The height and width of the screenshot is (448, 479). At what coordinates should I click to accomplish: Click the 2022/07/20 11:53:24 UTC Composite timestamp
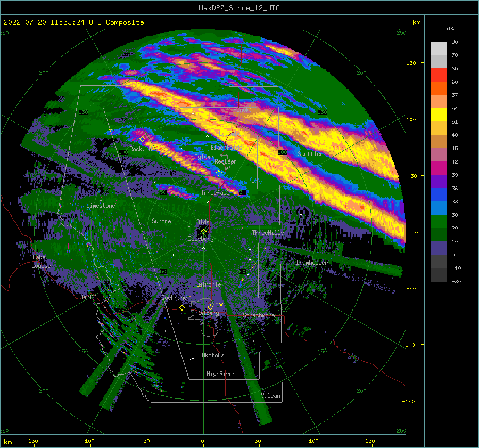tap(73, 22)
